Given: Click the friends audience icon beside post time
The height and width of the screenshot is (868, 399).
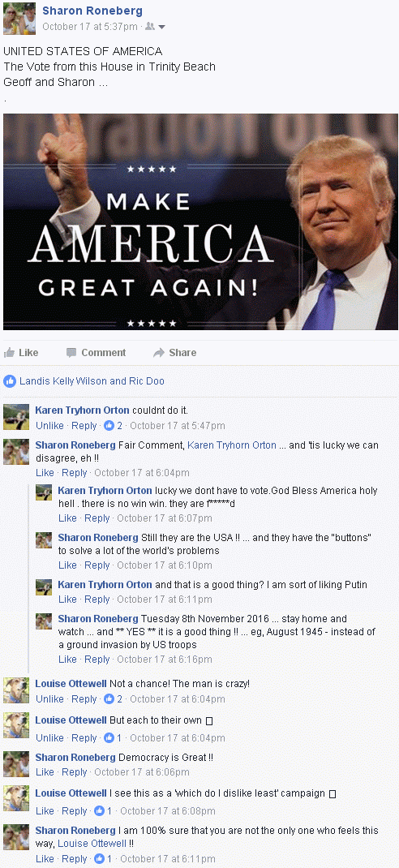Looking at the screenshot, I should click(149, 26).
